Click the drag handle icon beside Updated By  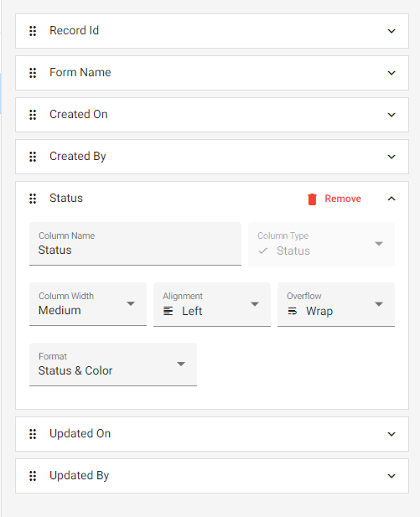point(33,476)
